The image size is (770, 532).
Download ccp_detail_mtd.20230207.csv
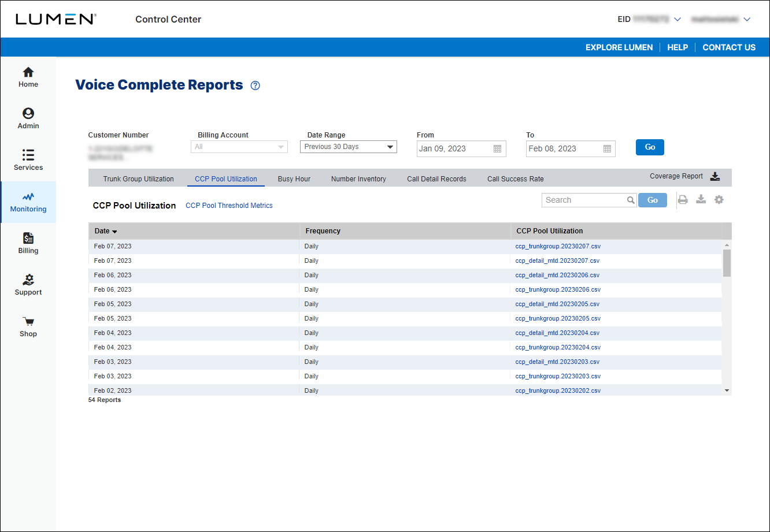tap(557, 261)
